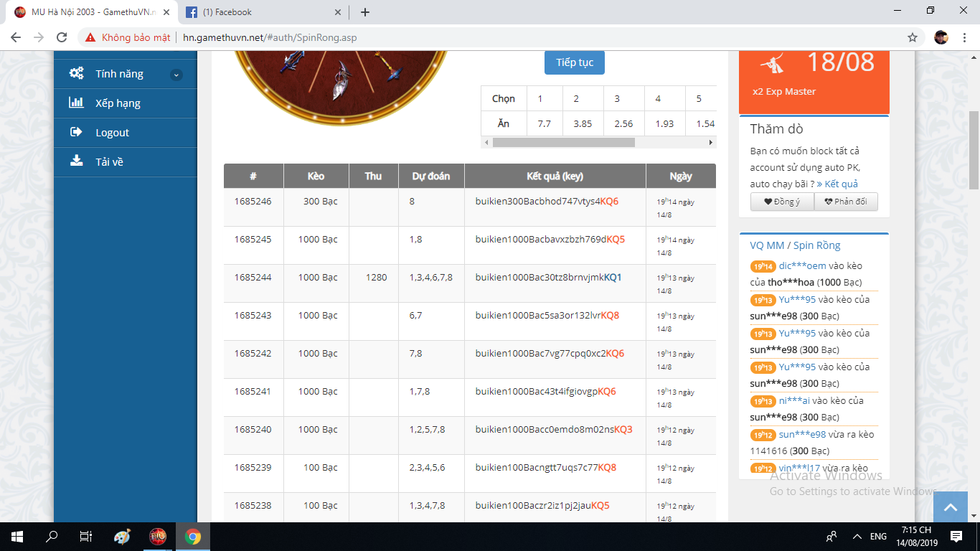Open the Chrome profile avatar
Image resolution: width=980 pixels, height=551 pixels.
click(x=941, y=37)
